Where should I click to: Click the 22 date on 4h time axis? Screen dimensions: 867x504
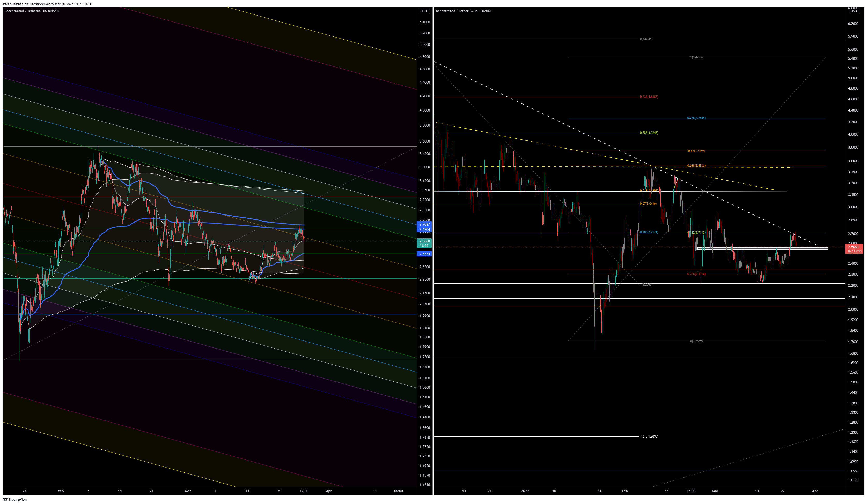(x=783, y=491)
